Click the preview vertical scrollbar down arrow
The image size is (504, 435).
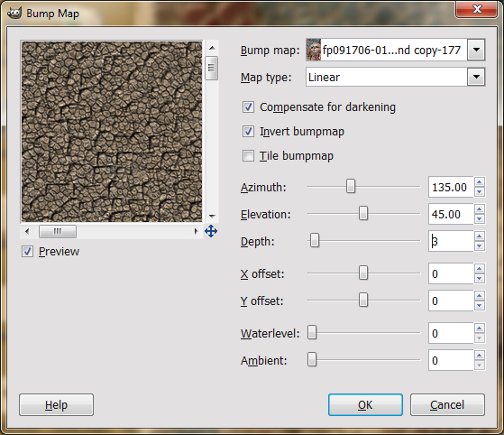(x=212, y=216)
